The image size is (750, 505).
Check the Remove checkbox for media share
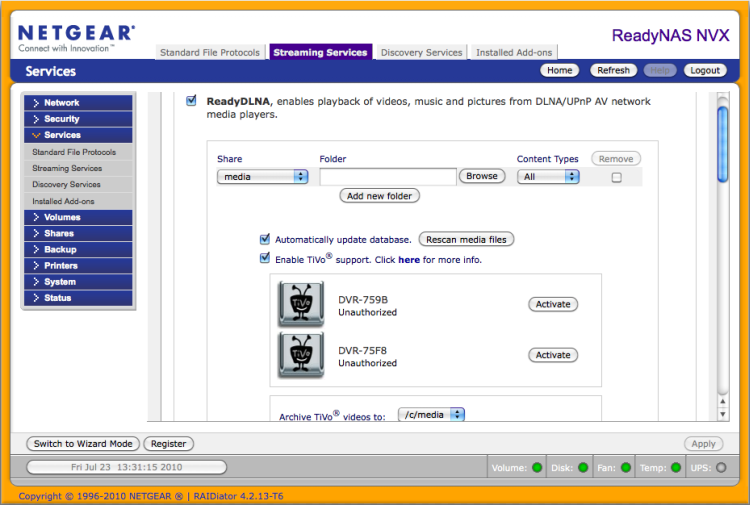[617, 177]
